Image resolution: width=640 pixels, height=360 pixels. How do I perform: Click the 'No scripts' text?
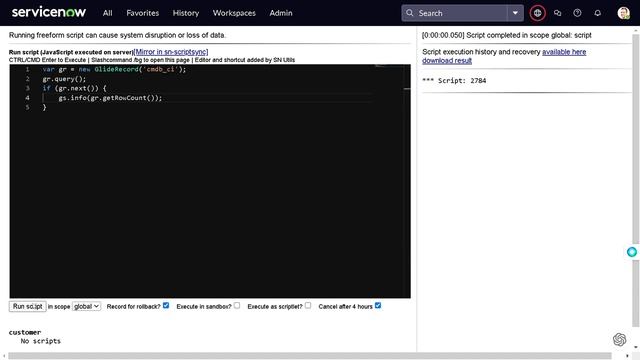40,341
